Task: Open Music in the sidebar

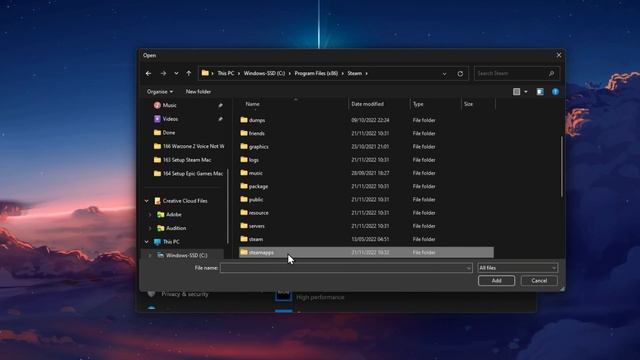Action: [170, 105]
